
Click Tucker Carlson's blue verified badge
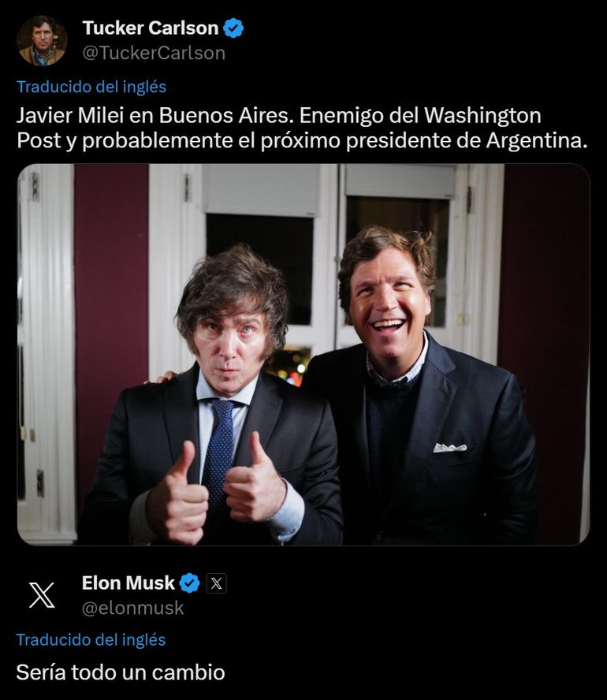[x=234, y=28]
